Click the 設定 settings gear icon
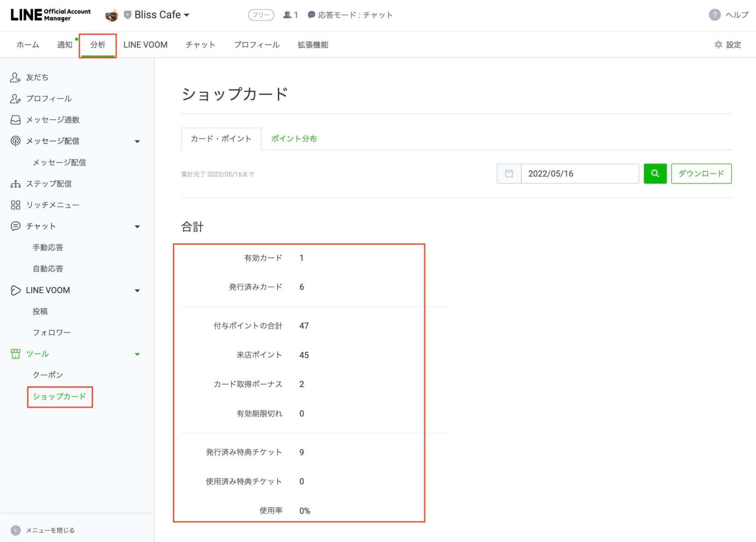 click(x=718, y=44)
